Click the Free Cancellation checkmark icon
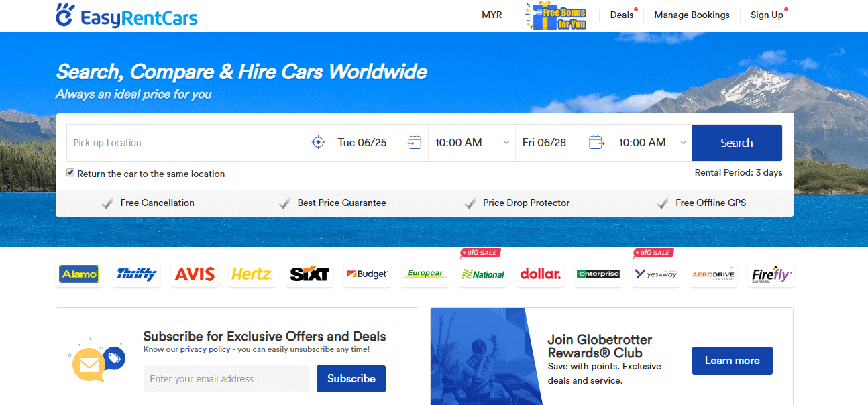The width and height of the screenshot is (868, 405). coord(107,203)
